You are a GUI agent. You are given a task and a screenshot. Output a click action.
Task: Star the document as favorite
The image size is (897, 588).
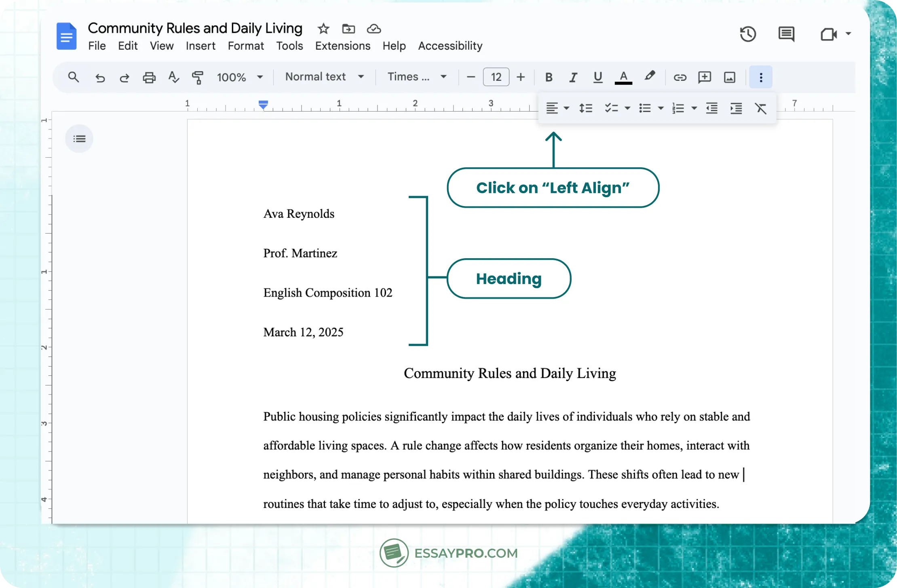[x=323, y=29]
